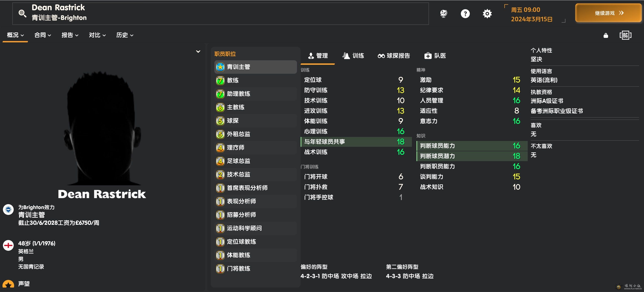Open the 合同 dropdown menu
Screen dimensions: 644x292
coord(42,35)
